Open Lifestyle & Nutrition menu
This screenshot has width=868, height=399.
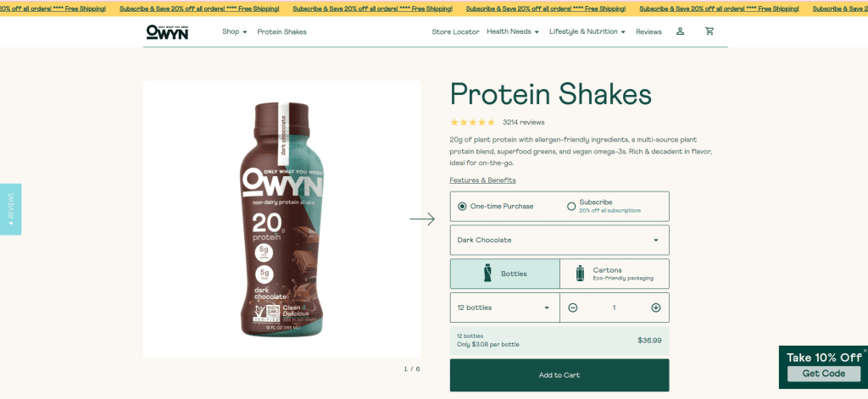587,31
